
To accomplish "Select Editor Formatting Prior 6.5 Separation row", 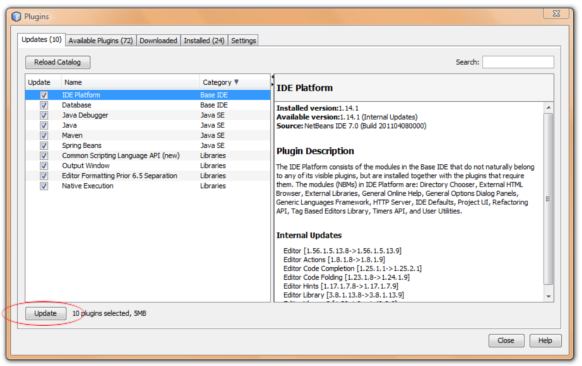I will click(148, 176).
